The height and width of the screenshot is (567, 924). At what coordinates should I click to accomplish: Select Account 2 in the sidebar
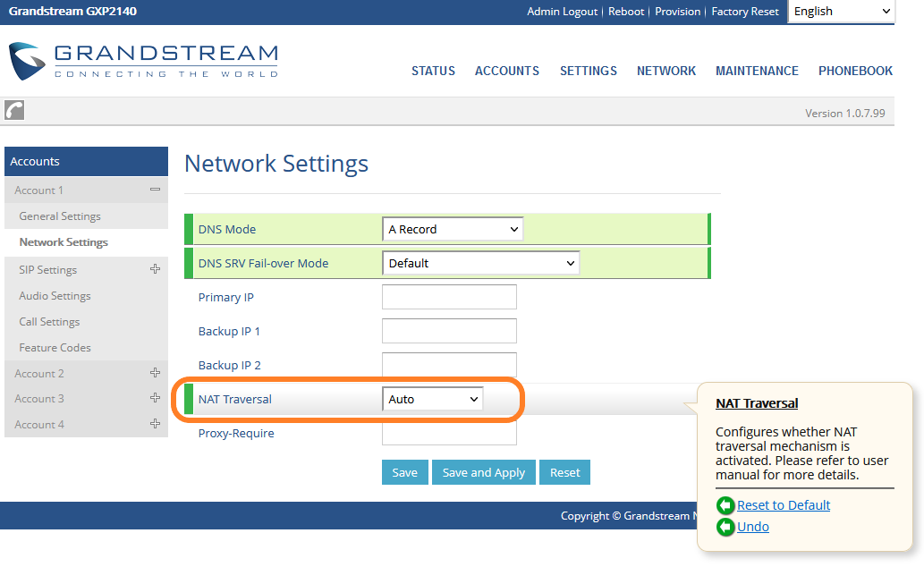pos(38,374)
